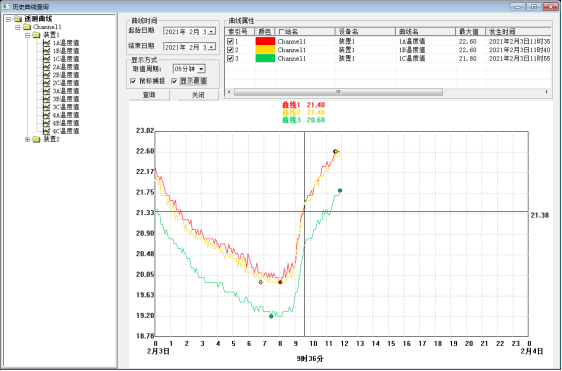Click the 最大值 column header

pos(471,32)
